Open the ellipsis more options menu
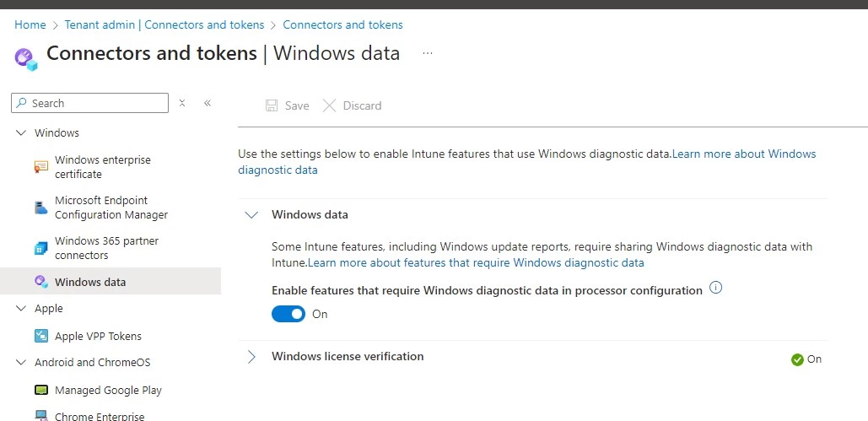The image size is (868, 421). [428, 53]
